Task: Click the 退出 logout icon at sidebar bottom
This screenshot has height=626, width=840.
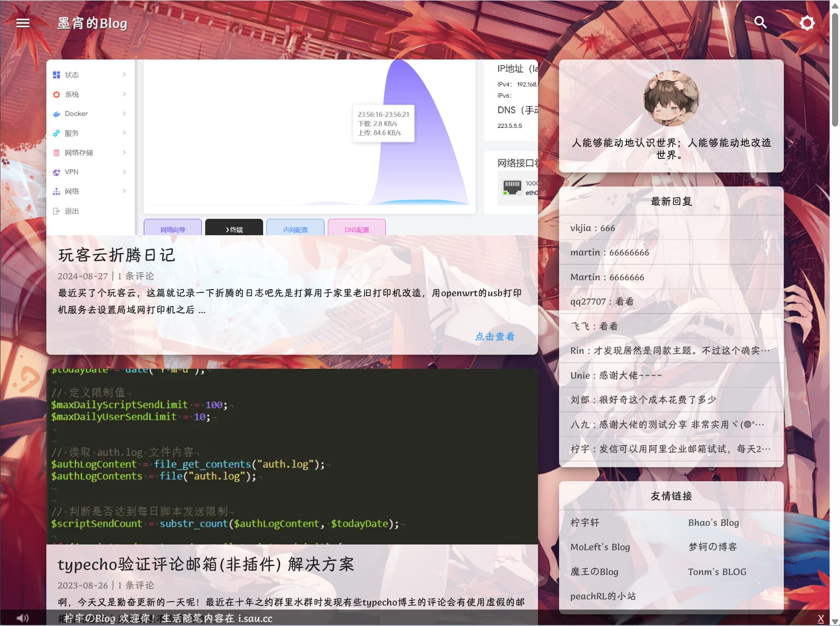Action: pyautogui.click(x=56, y=210)
